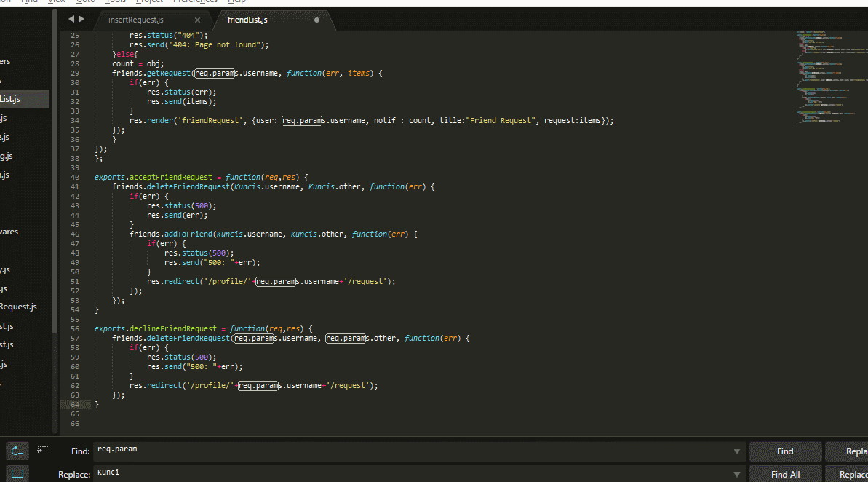Click the Find All button
868x482 pixels.
[x=785, y=474]
